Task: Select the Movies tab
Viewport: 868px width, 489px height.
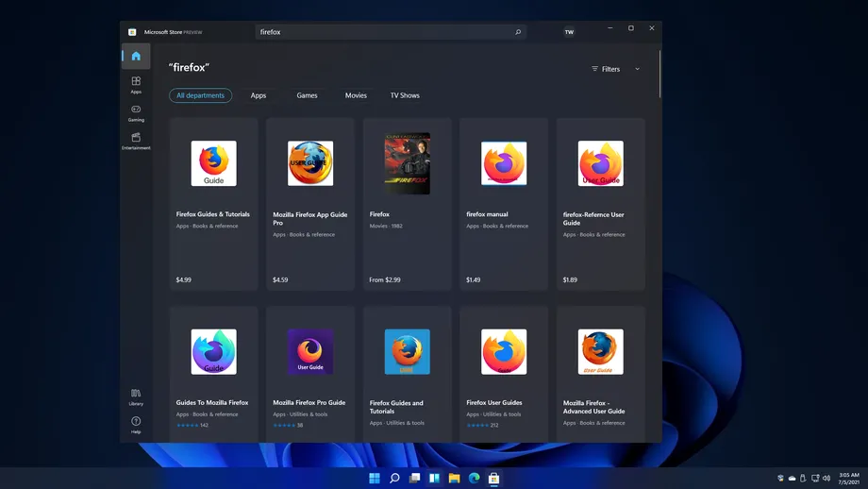Action: (x=356, y=95)
